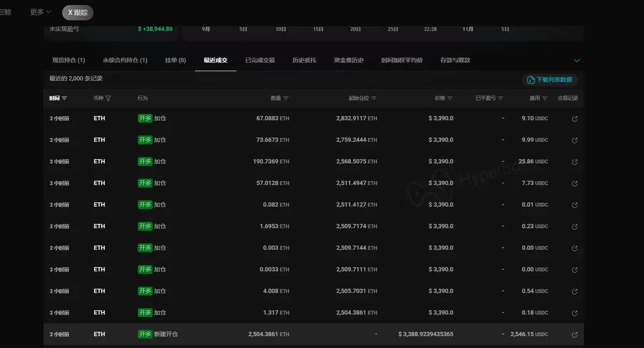
Task: Sort by the 已平盈亏 column icon
Action: pyautogui.click(x=501, y=98)
